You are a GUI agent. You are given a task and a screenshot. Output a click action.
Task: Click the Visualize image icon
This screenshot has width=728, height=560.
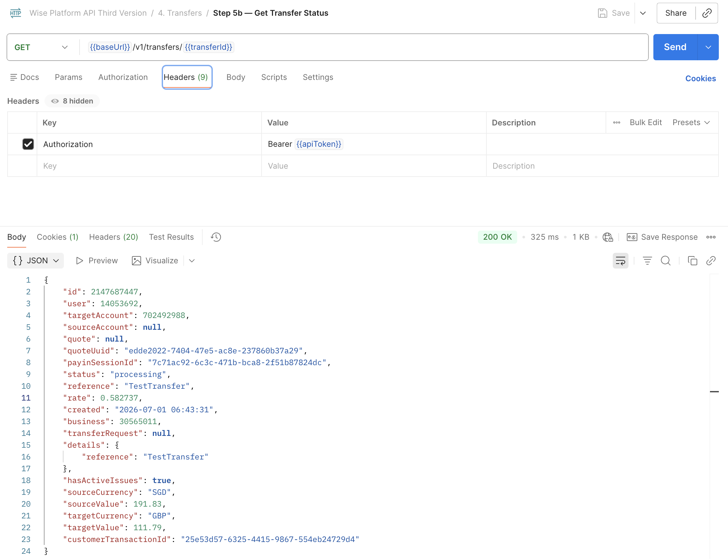click(136, 261)
